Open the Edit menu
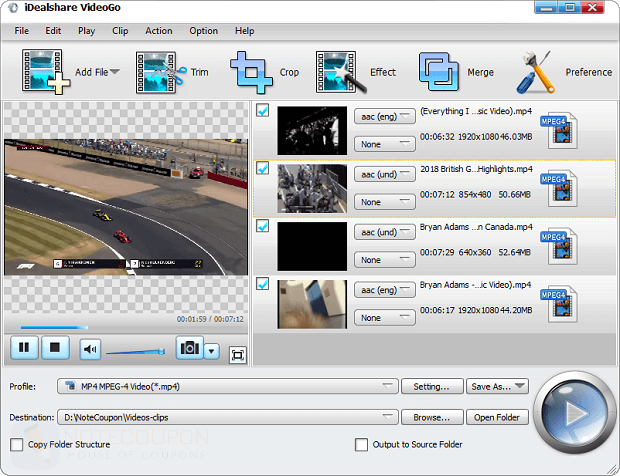620x476 pixels. coord(53,31)
